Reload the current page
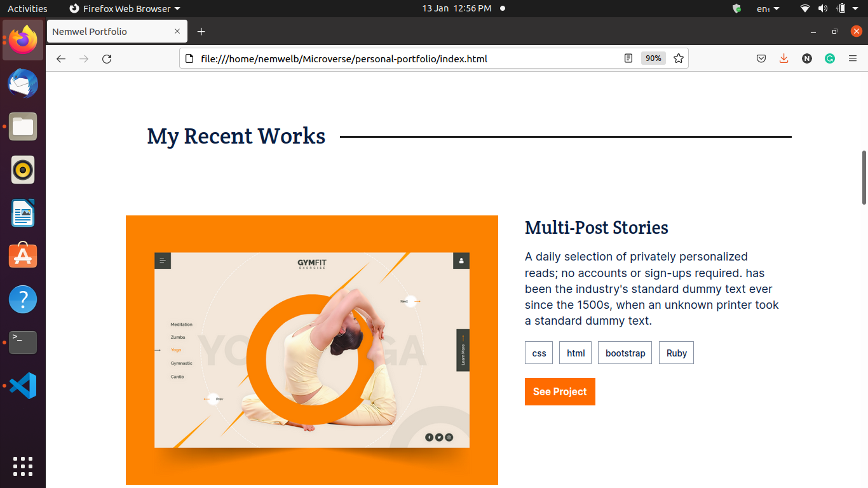 coord(107,58)
